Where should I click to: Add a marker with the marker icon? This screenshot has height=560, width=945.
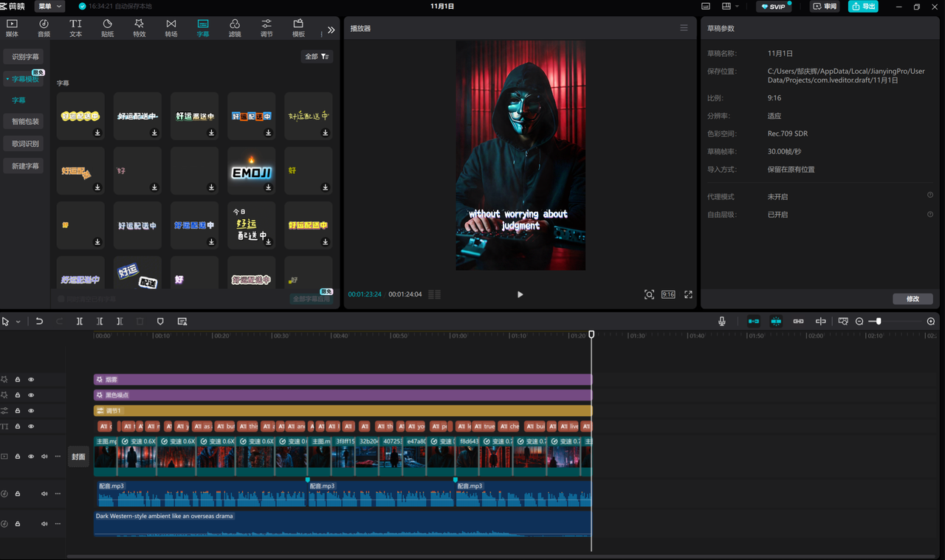coord(160,322)
